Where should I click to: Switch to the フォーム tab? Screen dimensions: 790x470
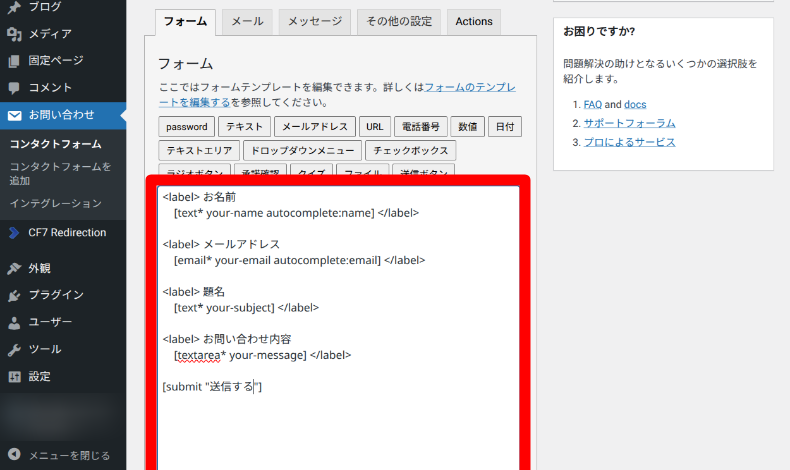click(185, 22)
